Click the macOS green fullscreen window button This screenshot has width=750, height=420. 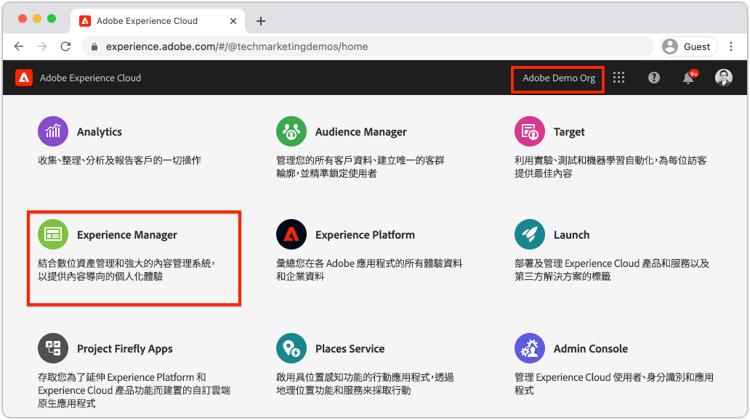52,19
